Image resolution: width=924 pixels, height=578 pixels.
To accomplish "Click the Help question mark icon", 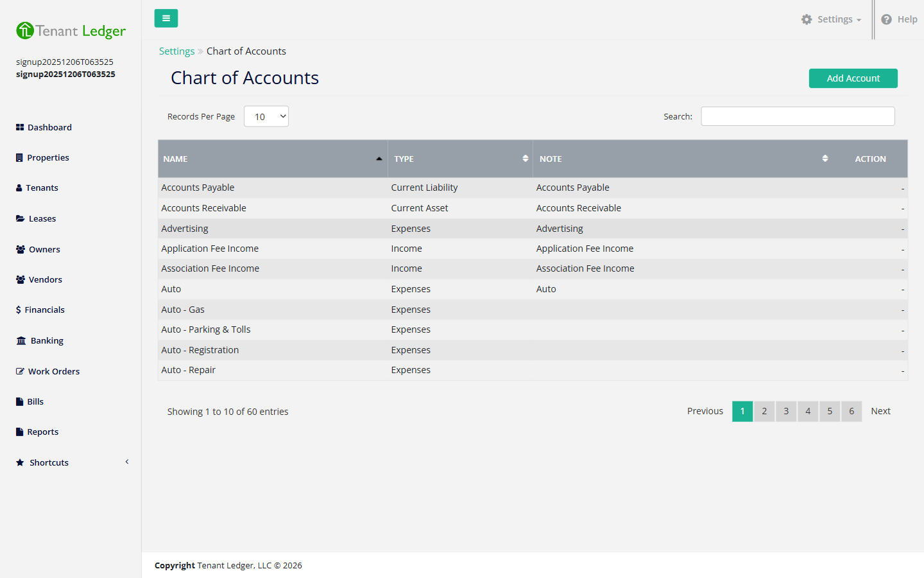I will (887, 19).
